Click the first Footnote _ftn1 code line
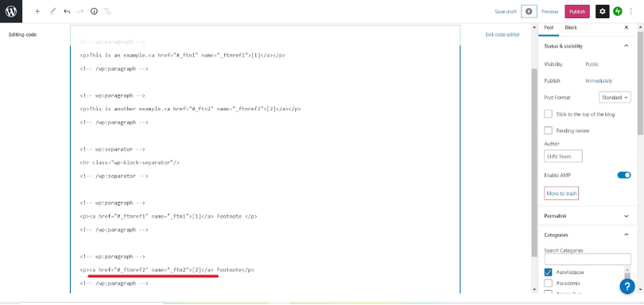Screen dimensions: 644x305 tap(169, 216)
